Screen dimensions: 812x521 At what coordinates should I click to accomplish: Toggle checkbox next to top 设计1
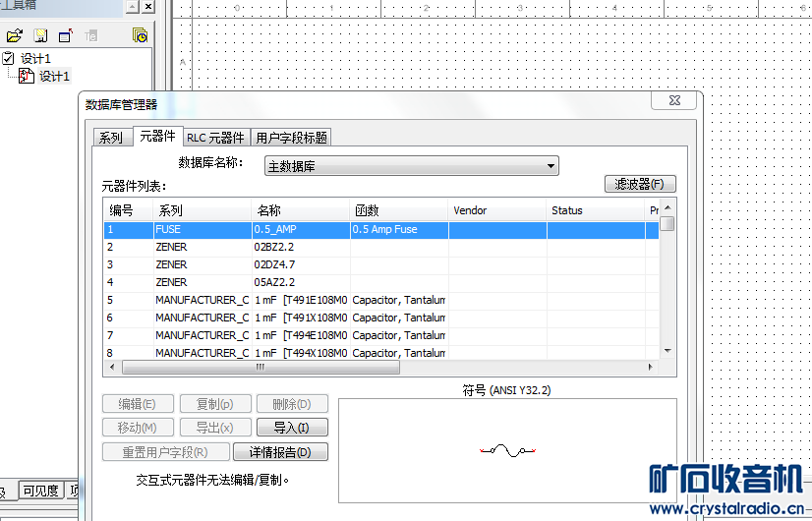pyautogui.click(x=8, y=57)
